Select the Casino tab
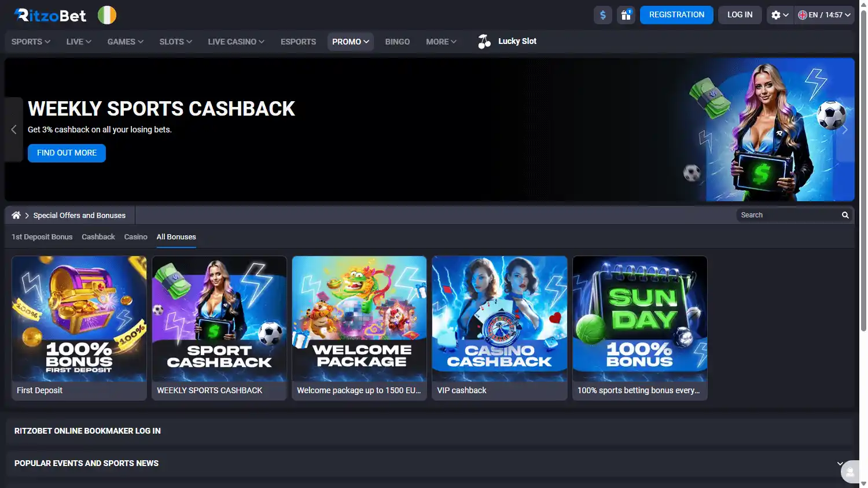868x488 pixels. (135, 237)
